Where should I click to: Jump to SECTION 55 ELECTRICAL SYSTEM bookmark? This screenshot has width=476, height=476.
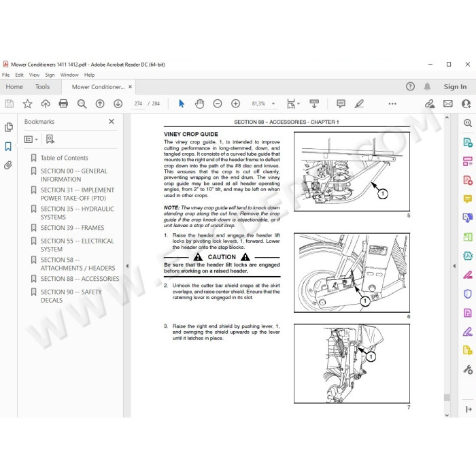pyautogui.click(x=77, y=245)
